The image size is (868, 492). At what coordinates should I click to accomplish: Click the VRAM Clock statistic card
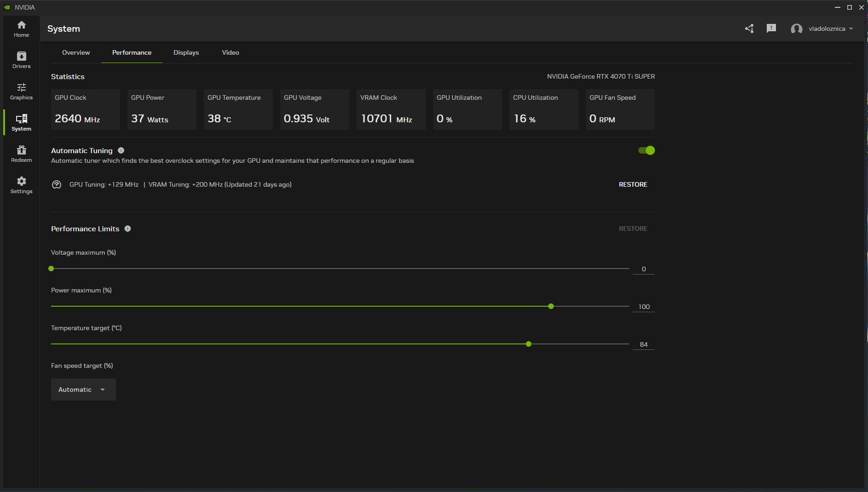click(x=391, y=109)
